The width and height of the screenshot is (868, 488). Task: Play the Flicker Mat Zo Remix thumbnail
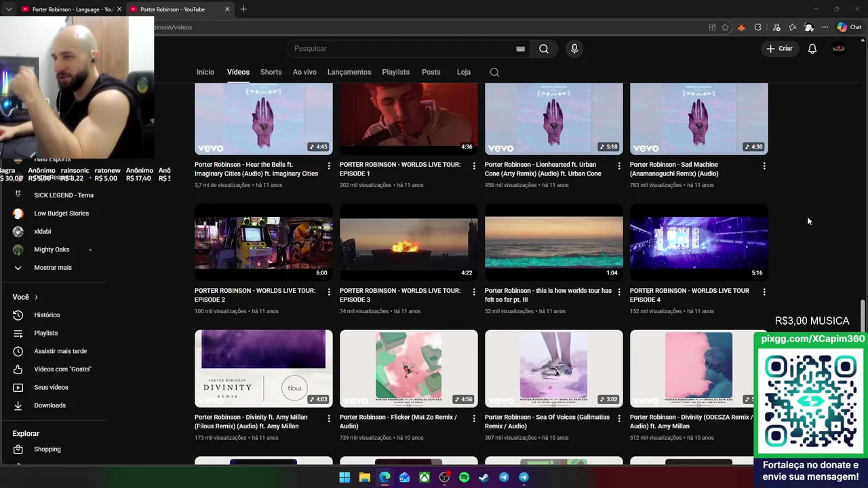click(x=408, y=368)
